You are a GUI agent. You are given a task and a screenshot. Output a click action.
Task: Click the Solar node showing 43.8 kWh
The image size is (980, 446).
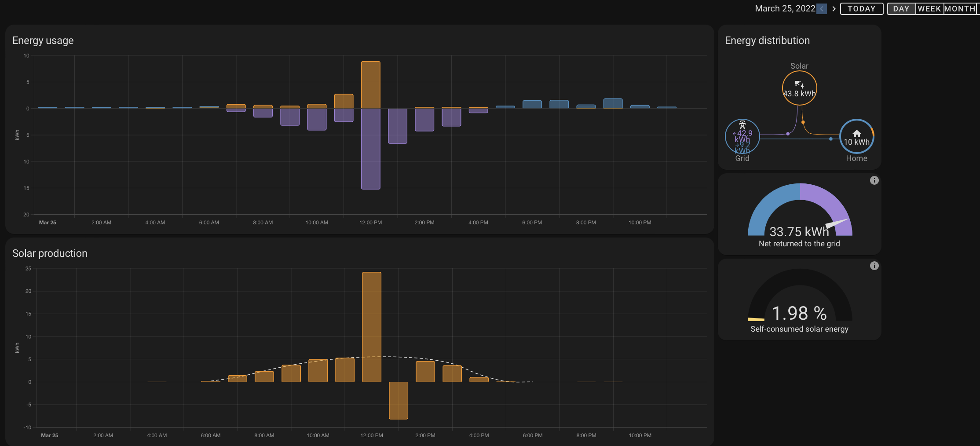799,88
